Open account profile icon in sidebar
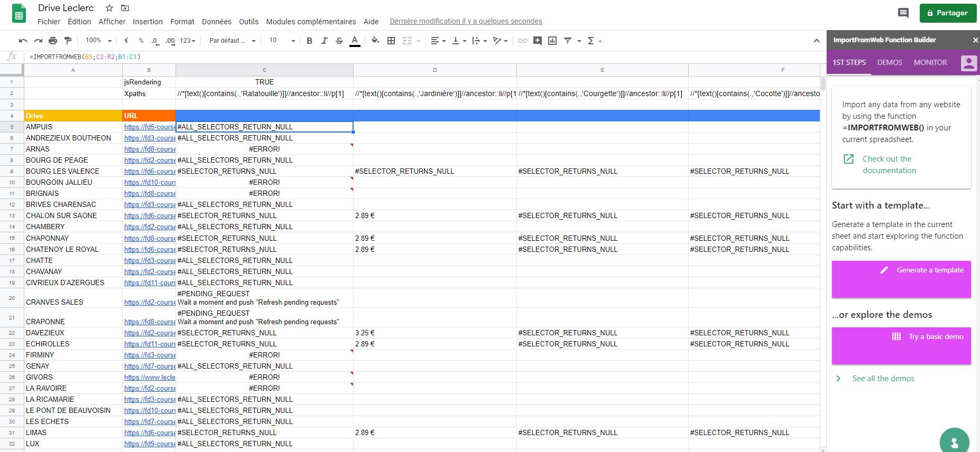The width and height of the screenshot is (980, 452). pos(968,63)
